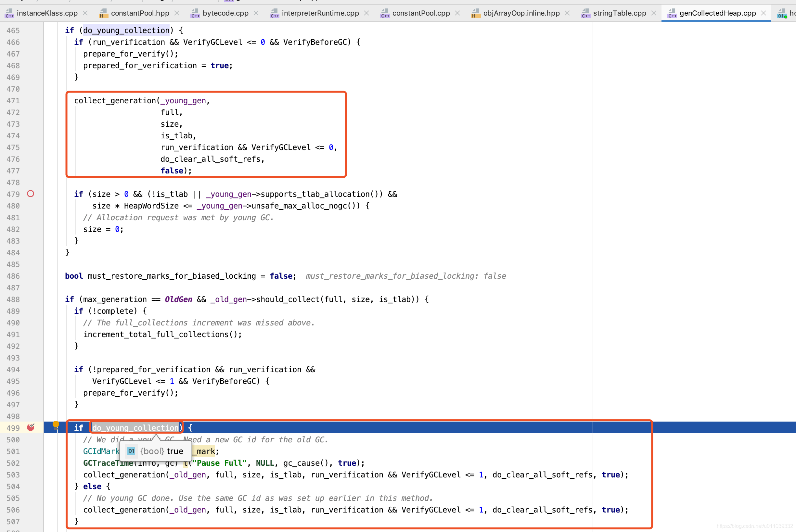Close the constantPool.cpp tab
Viewport: 796px width, 532px height.
[x=457, y=13]
